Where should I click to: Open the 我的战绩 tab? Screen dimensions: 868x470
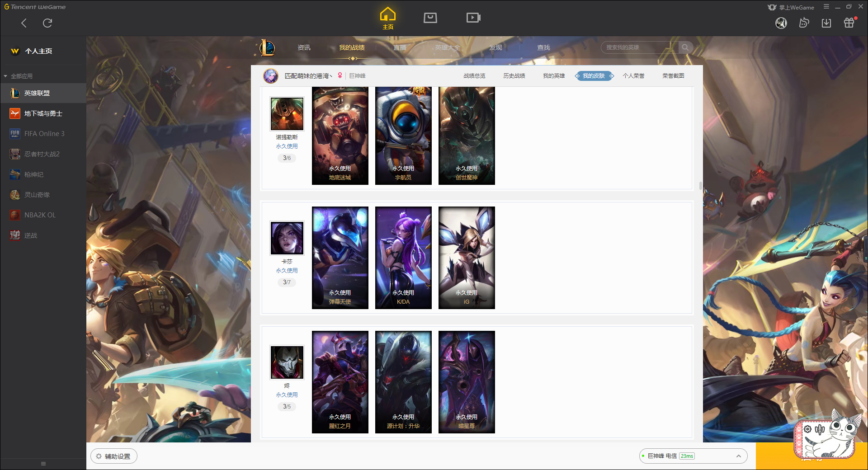pos(352,47)
